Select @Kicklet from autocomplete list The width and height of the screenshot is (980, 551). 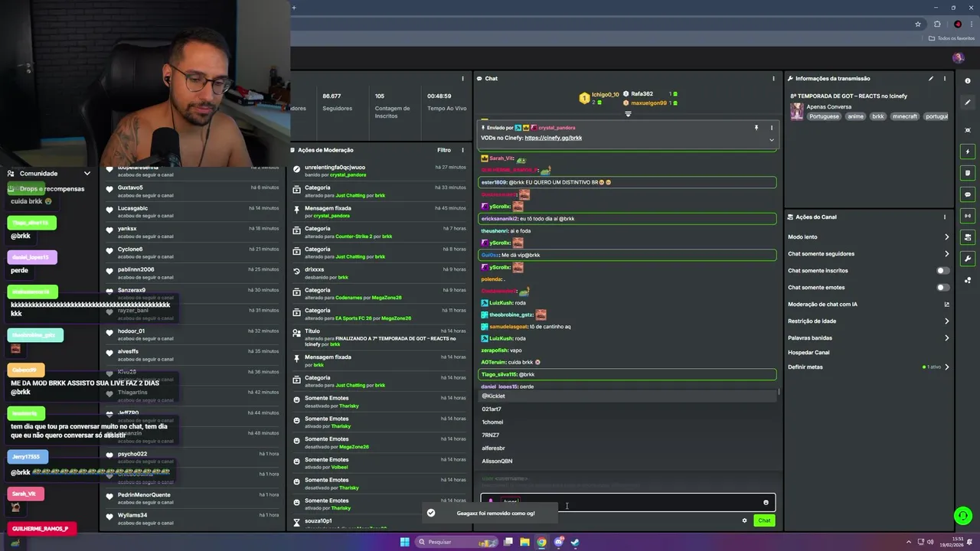(x=628, y=396)
